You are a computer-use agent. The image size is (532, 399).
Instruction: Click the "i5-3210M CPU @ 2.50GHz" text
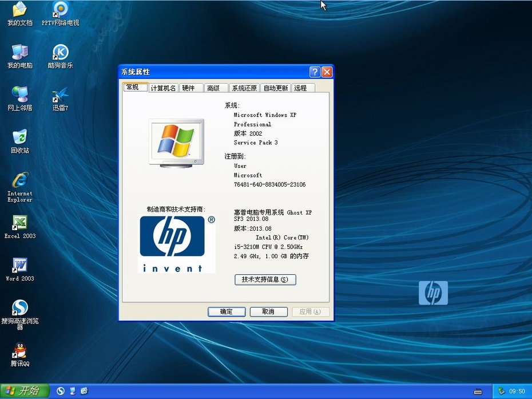268,247
